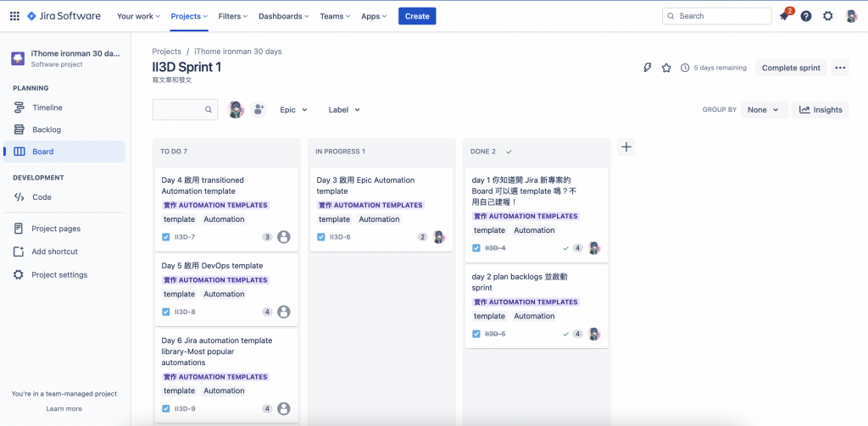Click the template label on II3D-6

[x=334, y=219]
